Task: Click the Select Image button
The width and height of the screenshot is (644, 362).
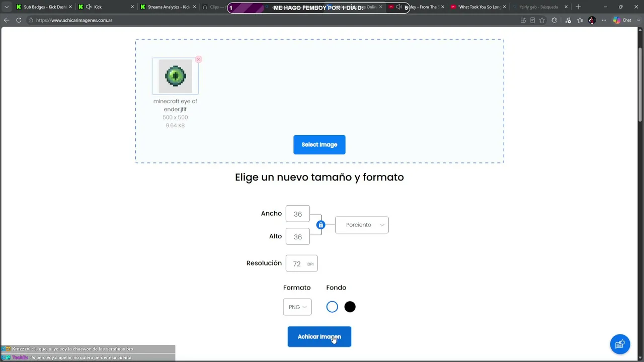Action: tap(319, 145)
